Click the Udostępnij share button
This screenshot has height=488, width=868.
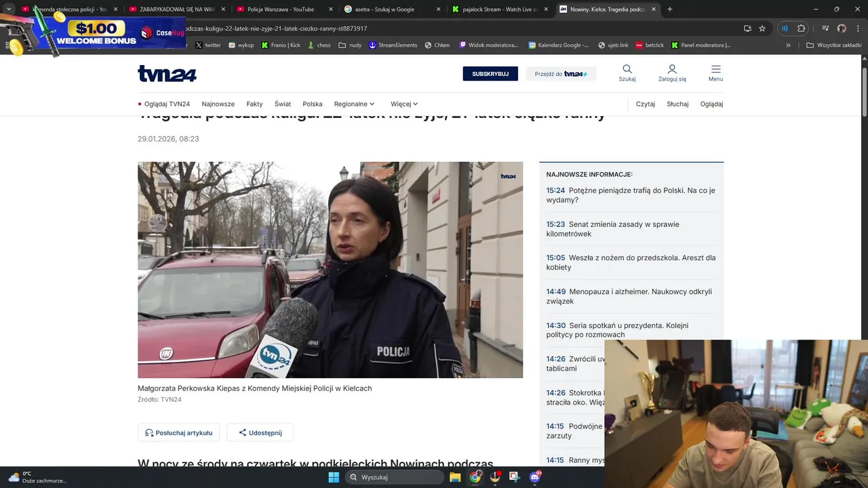pyautogui.click(x=260, y=432)
